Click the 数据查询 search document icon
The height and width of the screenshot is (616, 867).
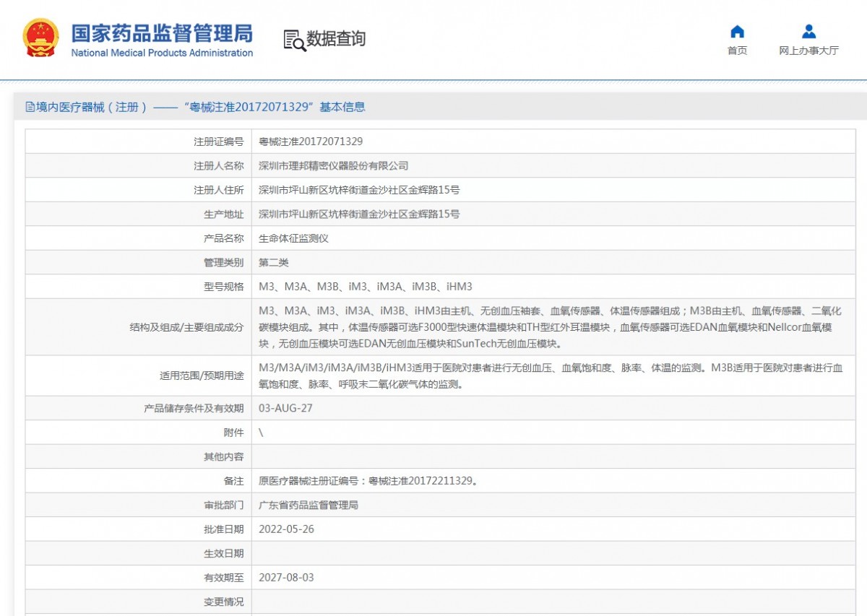tap(295, 40)
